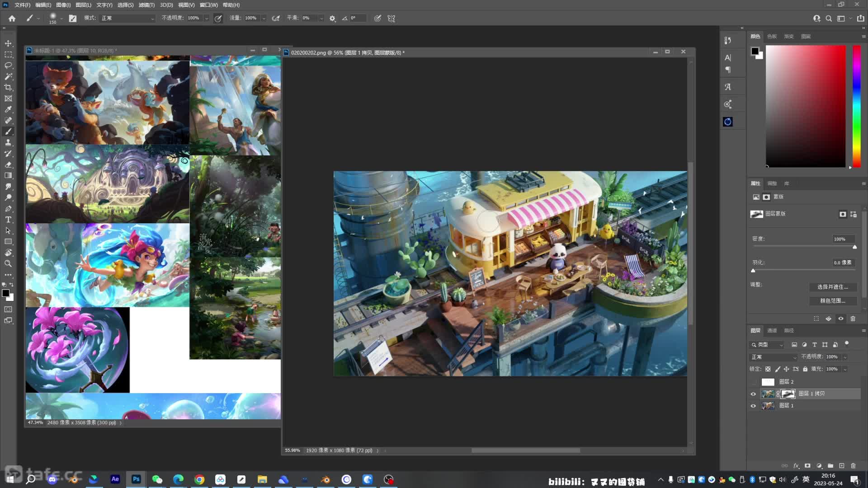The image size is (868, 488).
Task: Open the brush settings panel icon
Action: coord(73,18)
